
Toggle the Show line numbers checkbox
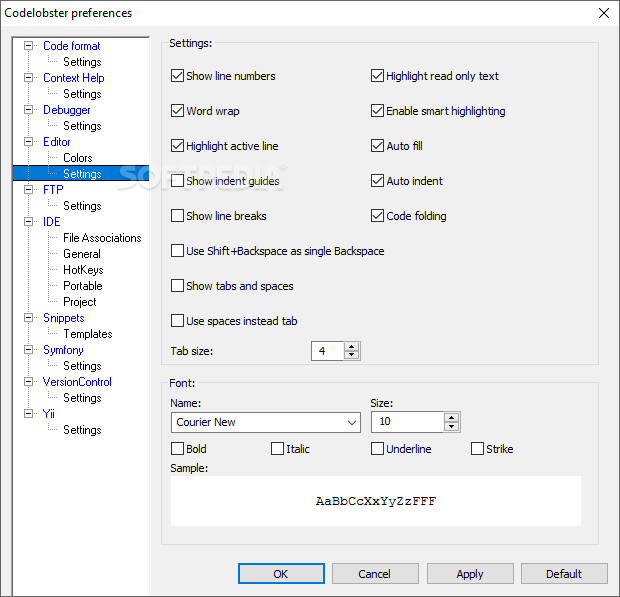(177, 76)
